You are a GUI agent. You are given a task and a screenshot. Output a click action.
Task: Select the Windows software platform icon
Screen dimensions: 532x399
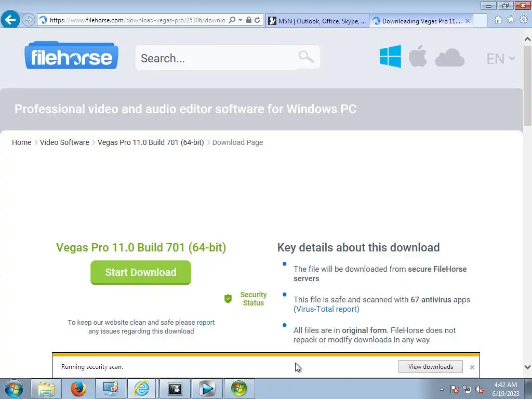(x=390, y=56)
